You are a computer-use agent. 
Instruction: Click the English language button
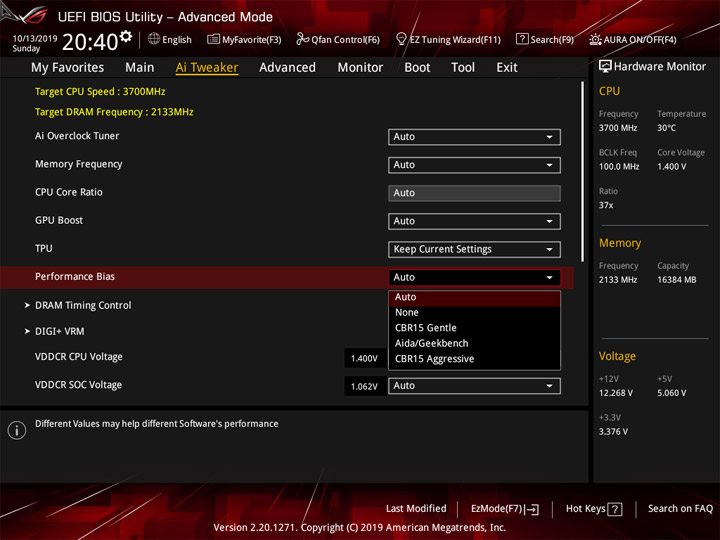click(170, 39)
